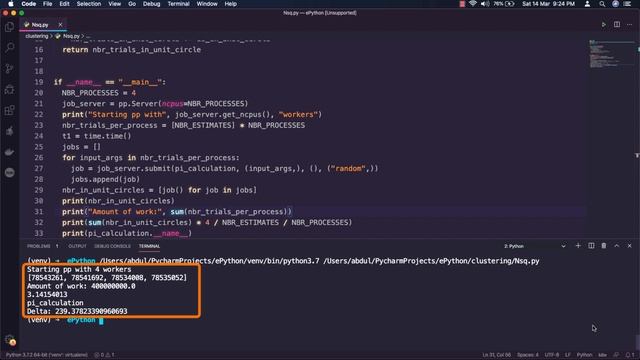Open the Search view in the activity bar
This screenshot has height=360, width=640.
[9, 48]
